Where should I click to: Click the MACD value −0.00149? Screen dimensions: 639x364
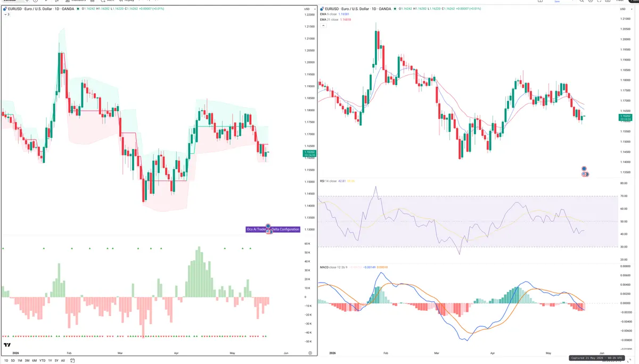(370, 267)
